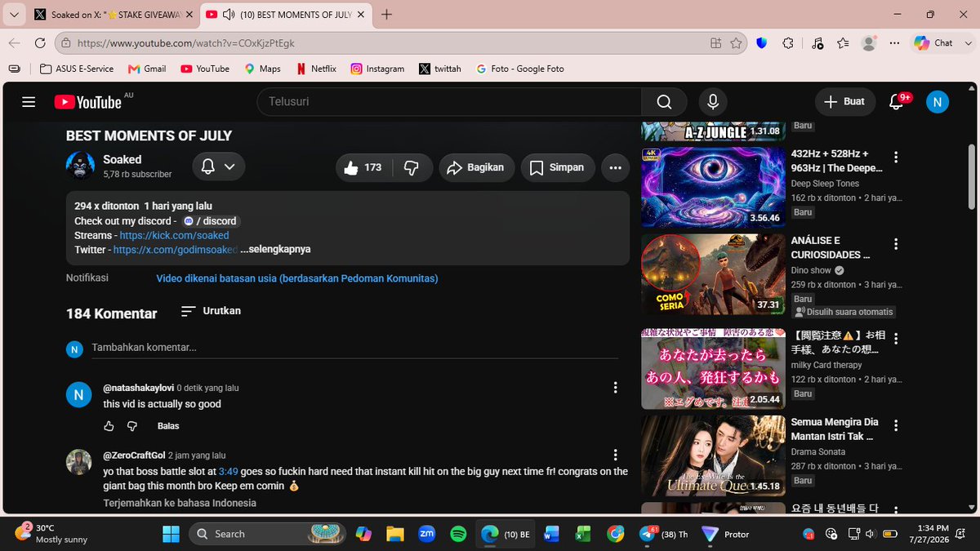Click the Bagikan share button
Screen dimensions: 980x551
[477, 167]
